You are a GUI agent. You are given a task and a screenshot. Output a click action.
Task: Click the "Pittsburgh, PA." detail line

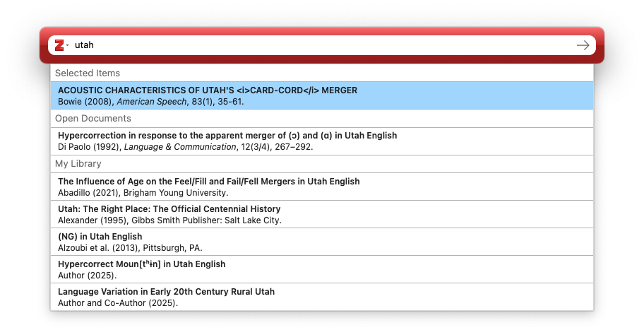(172, 248)
